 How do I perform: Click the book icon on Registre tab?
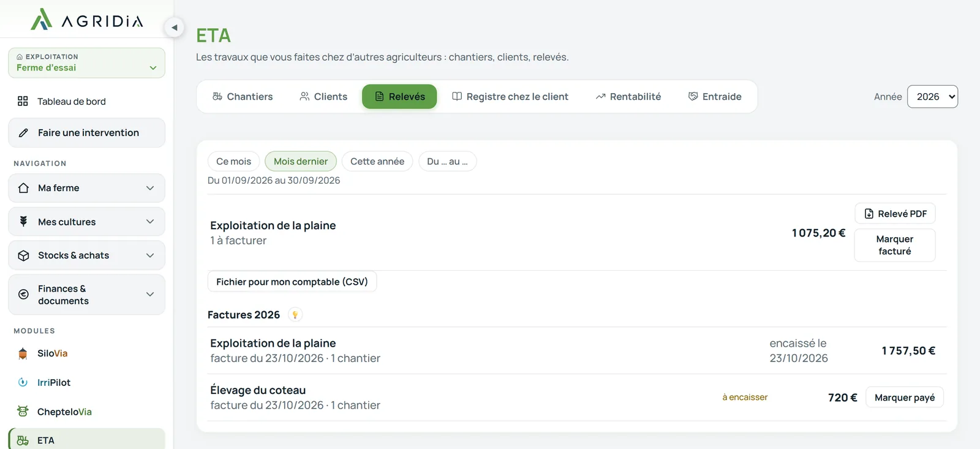pos(457,97)
